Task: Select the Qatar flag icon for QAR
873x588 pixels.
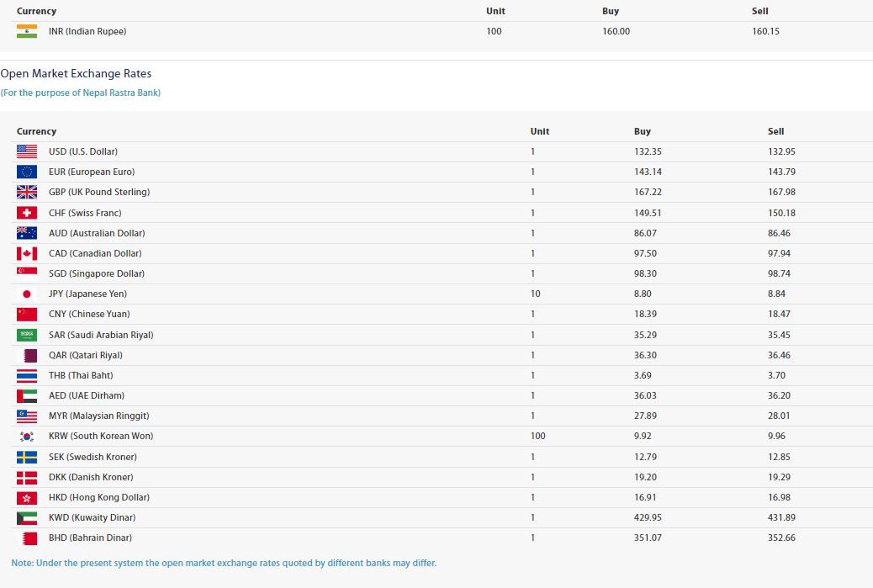Action: [x=27, y=355]
